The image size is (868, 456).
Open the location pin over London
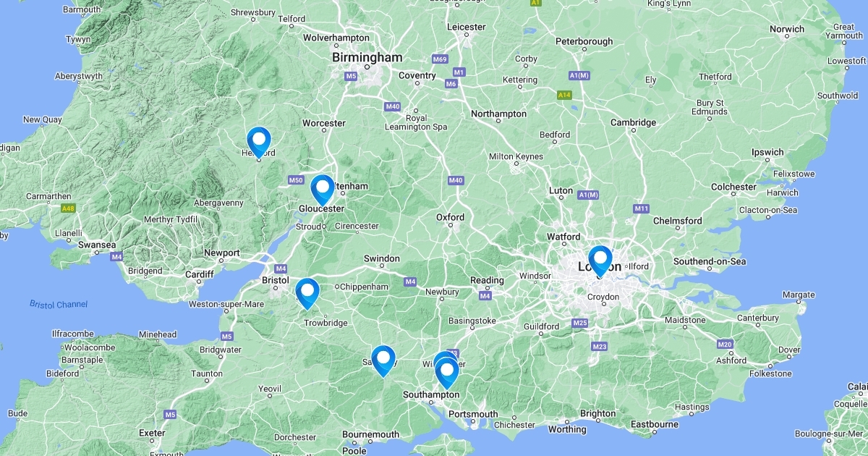coord(600,261)
